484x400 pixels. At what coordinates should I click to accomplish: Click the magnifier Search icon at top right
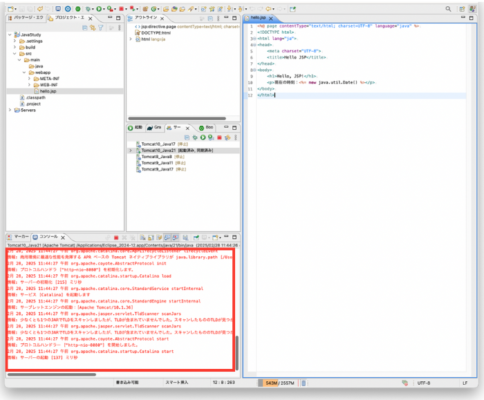click(x=448, y=9)
